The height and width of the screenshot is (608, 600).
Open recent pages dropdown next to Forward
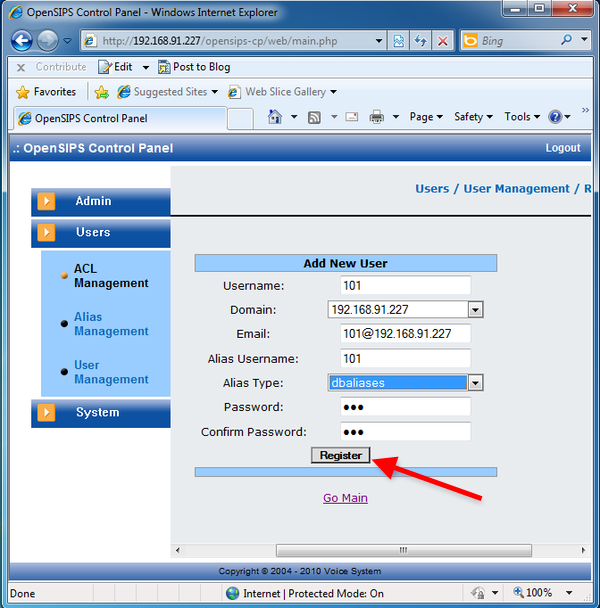coord(67,40)
